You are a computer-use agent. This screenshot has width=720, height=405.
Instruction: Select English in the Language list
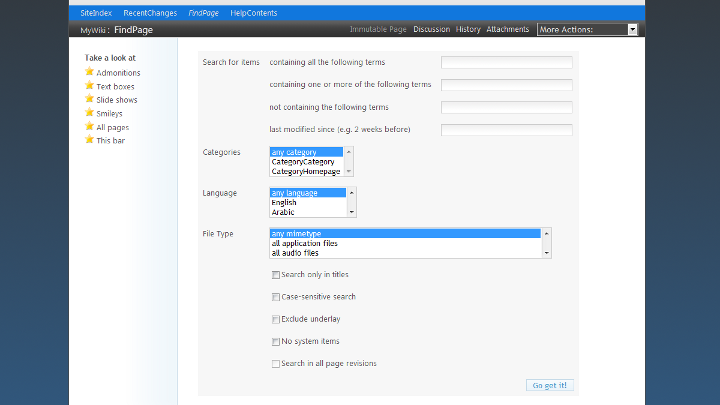(x=284, y=202)
